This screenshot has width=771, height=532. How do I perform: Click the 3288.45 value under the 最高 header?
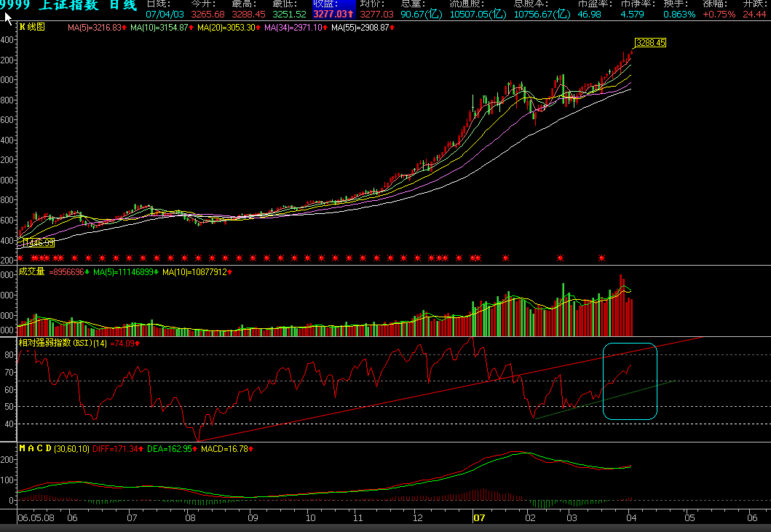[248, 15]
